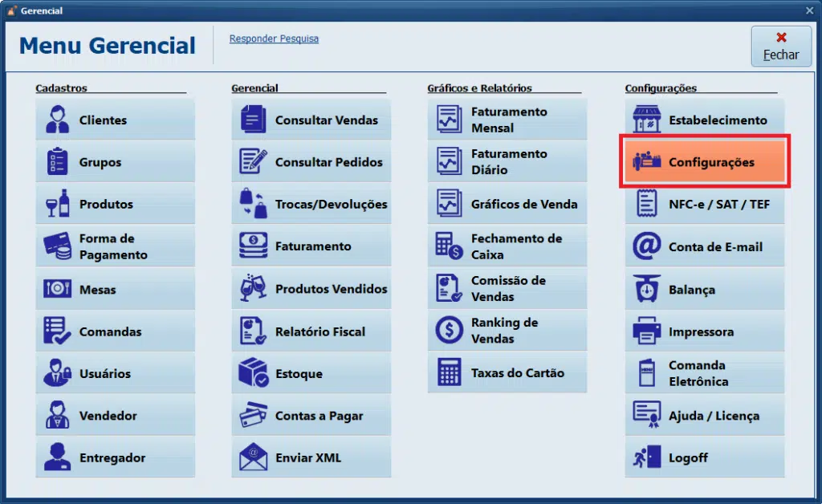Click the Impressora printer icon
822x504 pixels.
pos(646,331)
